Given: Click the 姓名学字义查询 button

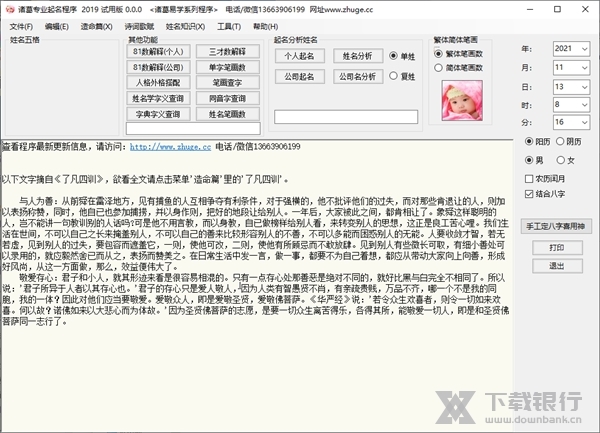Looking at the screenshot, I should click(158, 98).
